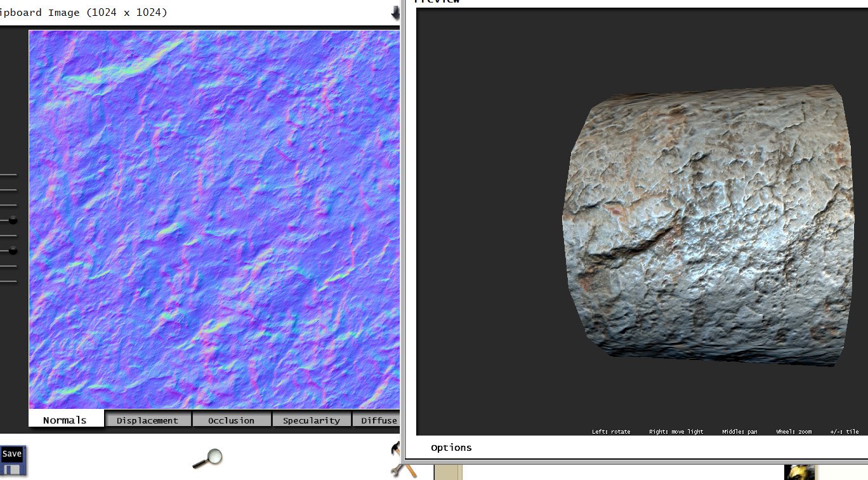Click the topmost slider track on left panel
This screenshot has width=868, height=480.
click(8, 175)
